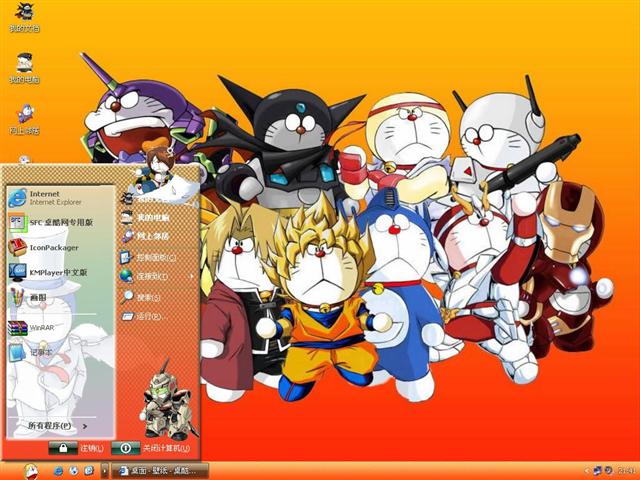Click second quick launch globe icon
This screenshot has height=480, width=640.
tap(73, 471)
